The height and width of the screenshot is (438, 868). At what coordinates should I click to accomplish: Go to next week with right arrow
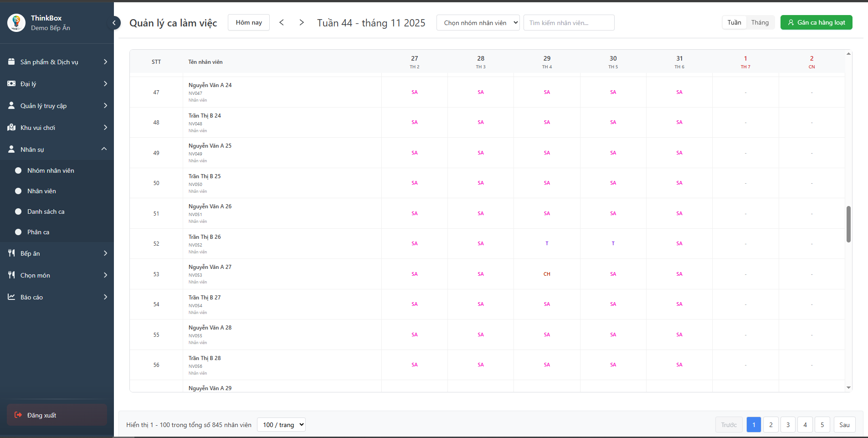tap(301, 22)
